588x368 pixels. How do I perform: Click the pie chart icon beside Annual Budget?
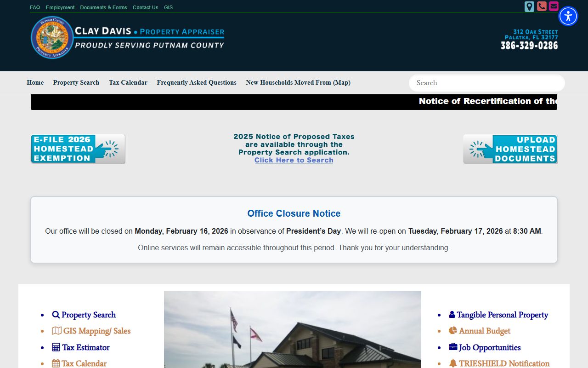point(453,331)
